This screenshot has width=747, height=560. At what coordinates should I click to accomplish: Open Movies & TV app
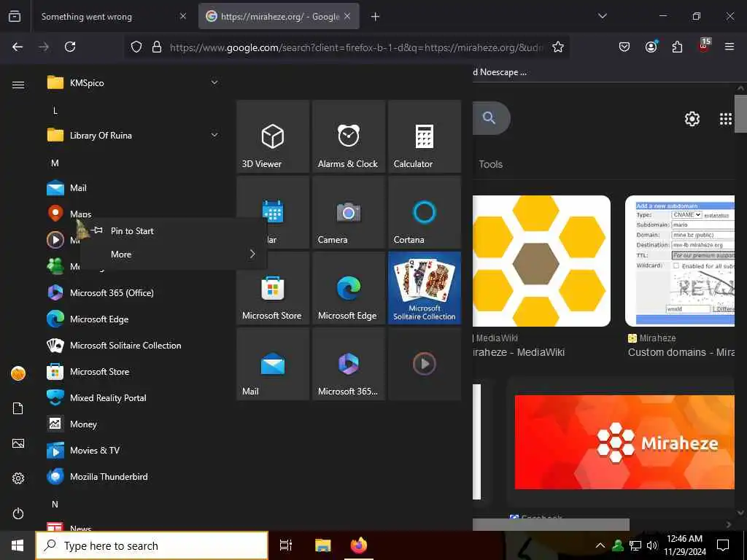point(133,450)
